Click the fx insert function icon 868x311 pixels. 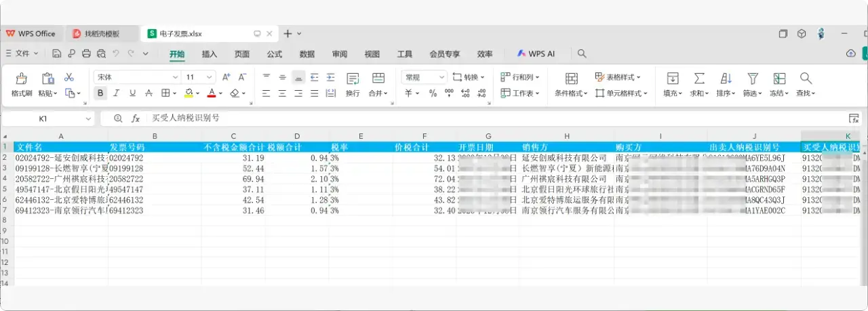(135, 118)
